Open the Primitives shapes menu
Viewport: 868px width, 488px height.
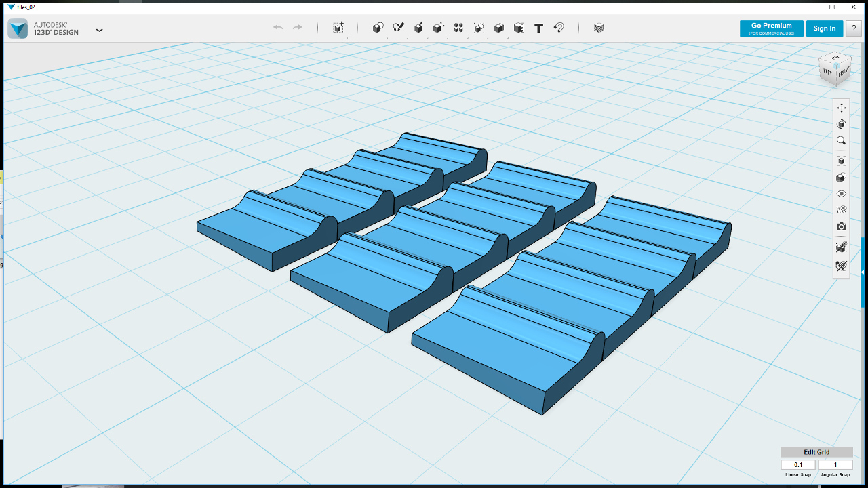[x=378, y=28]
